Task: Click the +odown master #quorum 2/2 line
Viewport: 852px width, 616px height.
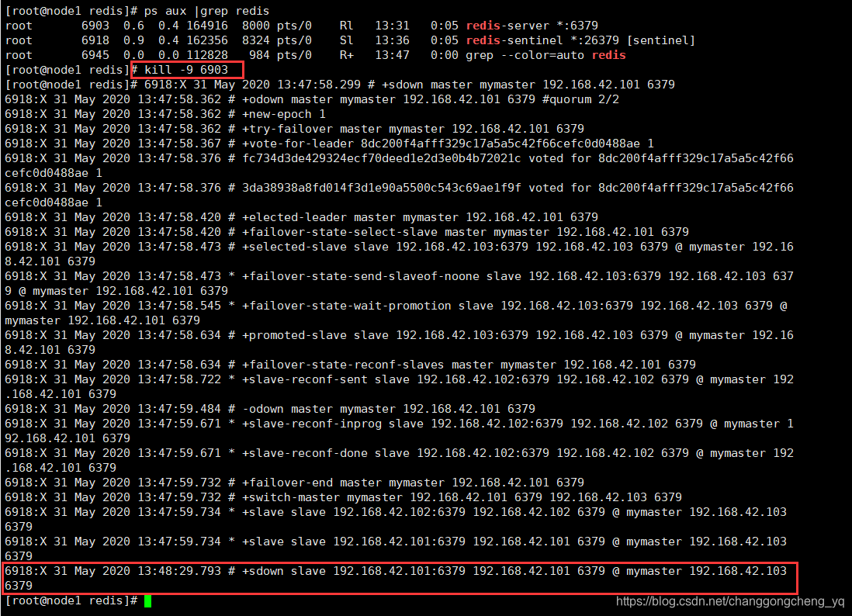Action: point(312,99)
